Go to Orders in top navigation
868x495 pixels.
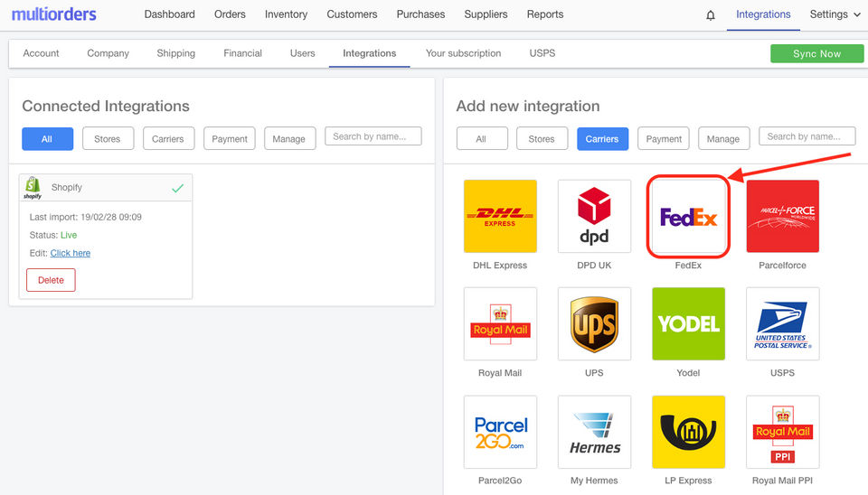pyautogui.click(x=230, y=14)
